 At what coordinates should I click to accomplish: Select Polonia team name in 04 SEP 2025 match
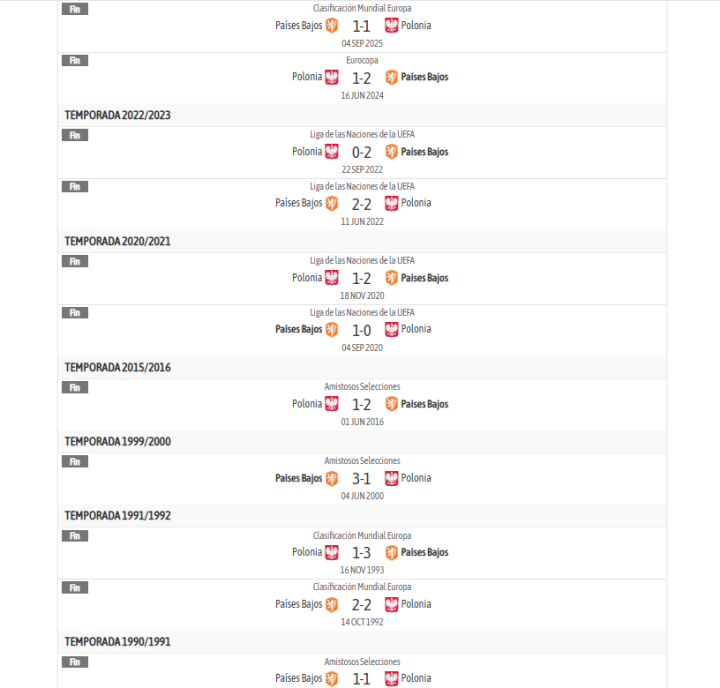point(416,25)
